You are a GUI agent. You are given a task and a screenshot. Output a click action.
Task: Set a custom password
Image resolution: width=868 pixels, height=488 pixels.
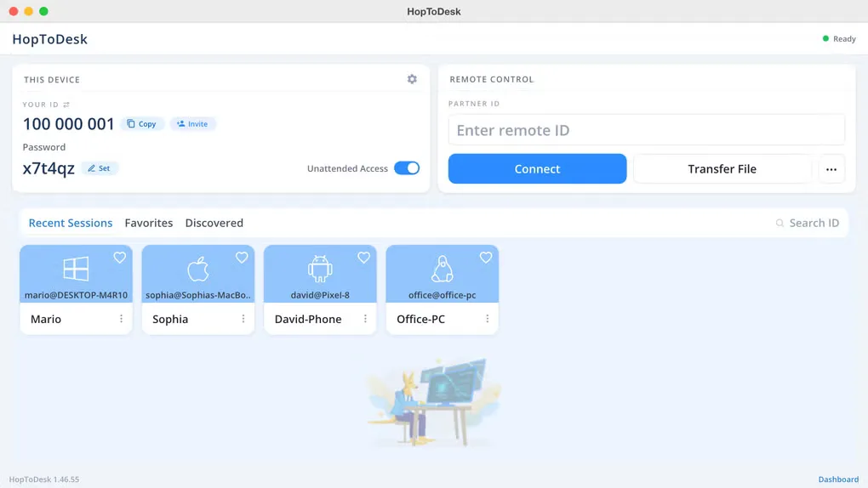[x=99, y=168]
